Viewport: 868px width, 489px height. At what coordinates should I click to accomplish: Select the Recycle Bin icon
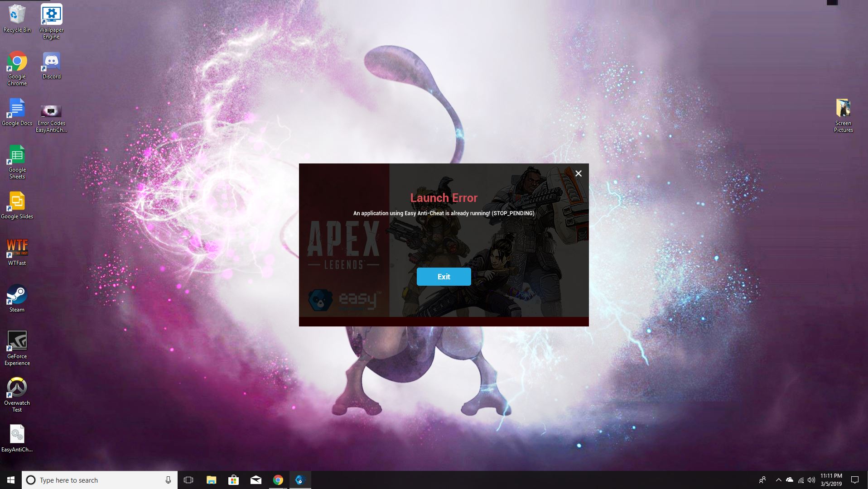click(17, 17)
